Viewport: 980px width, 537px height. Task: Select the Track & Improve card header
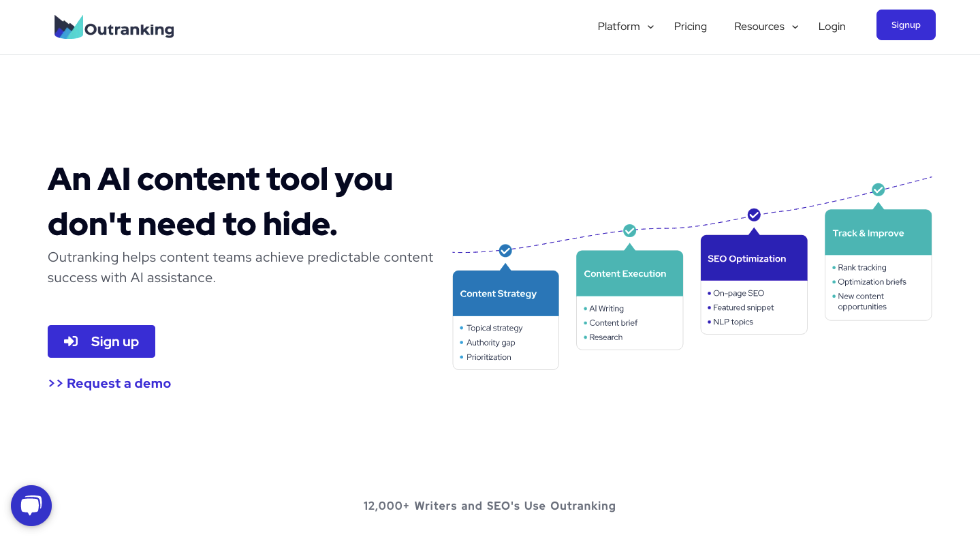pyautogui.click(x=879, y=232)
